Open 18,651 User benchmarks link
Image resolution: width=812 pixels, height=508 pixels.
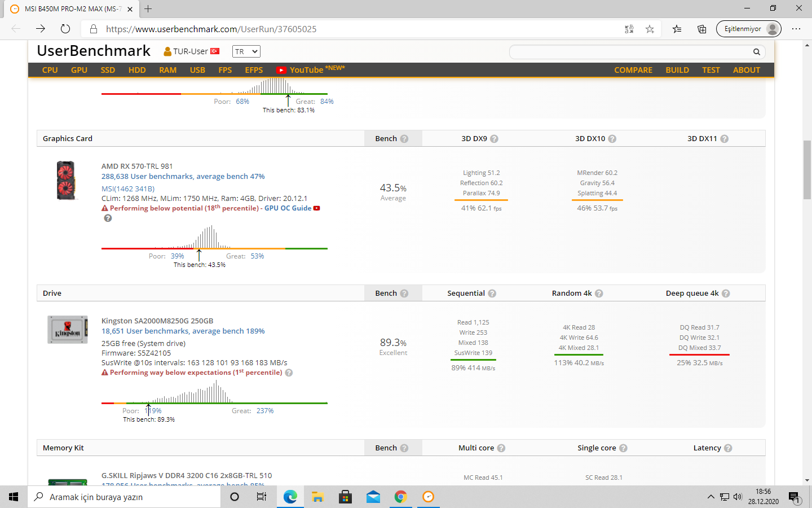click(183, 331)
